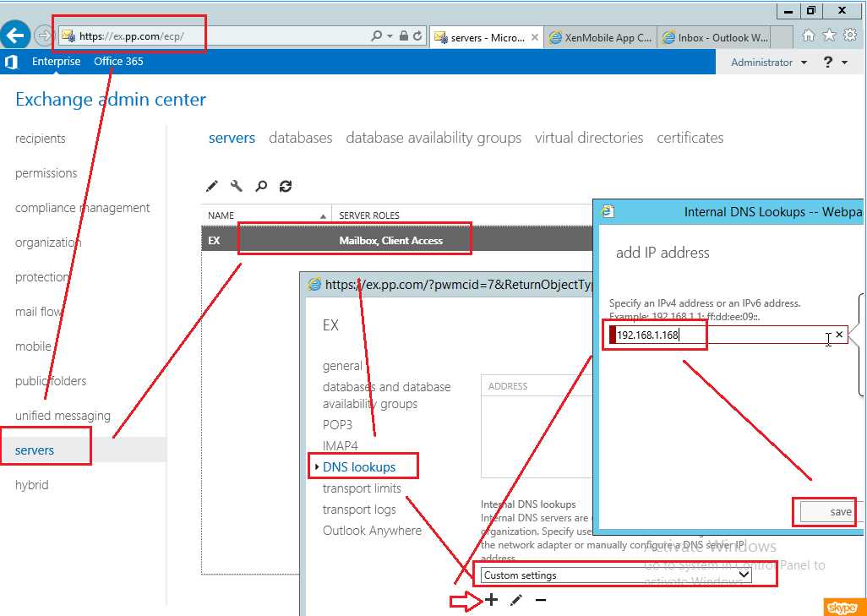Refresh the servers list
Image resolution: width=867 pixels, height=616 pixels.
(286, 187)
